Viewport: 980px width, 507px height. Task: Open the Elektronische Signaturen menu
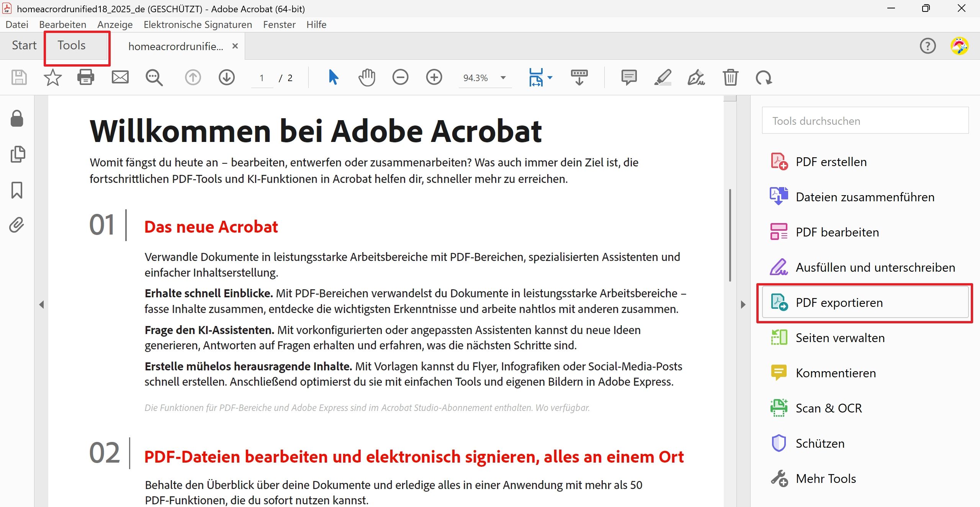(x=198, y=24)
